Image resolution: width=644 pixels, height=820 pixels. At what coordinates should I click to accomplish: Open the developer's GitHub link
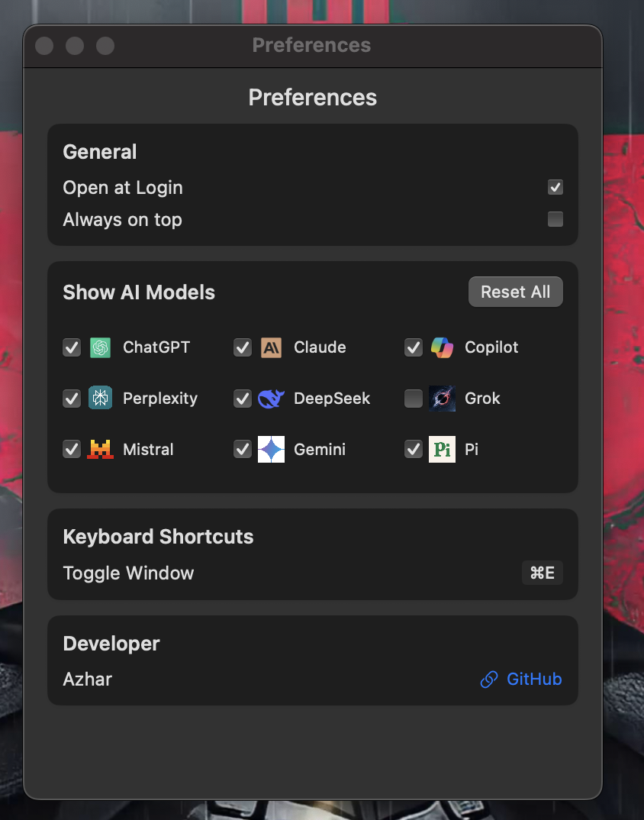tap(521, 679)
